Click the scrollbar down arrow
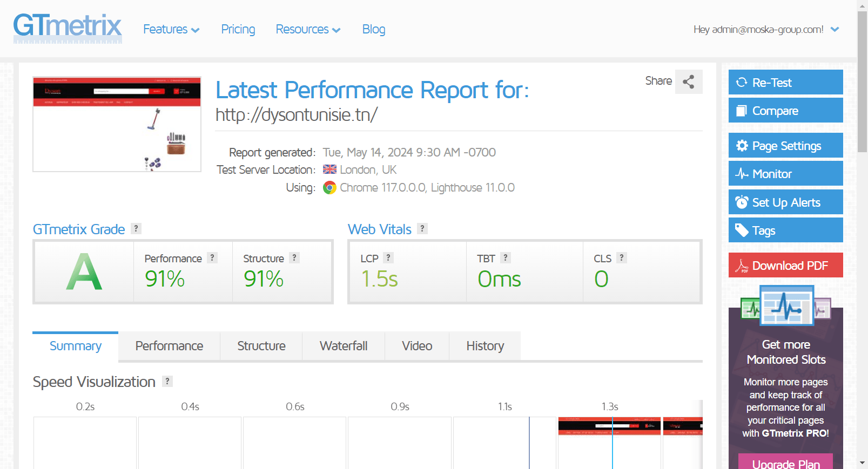868x469 pixels. pyautogui.click(x=863, y=463)
